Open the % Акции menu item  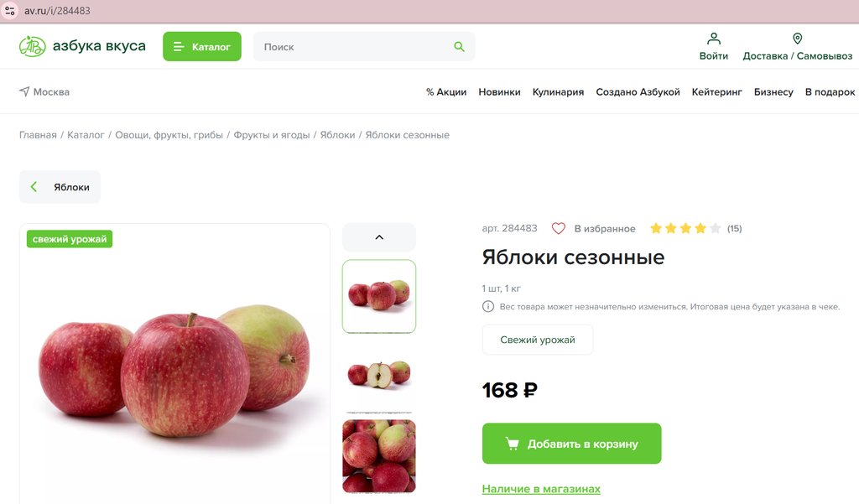point(446,92)
